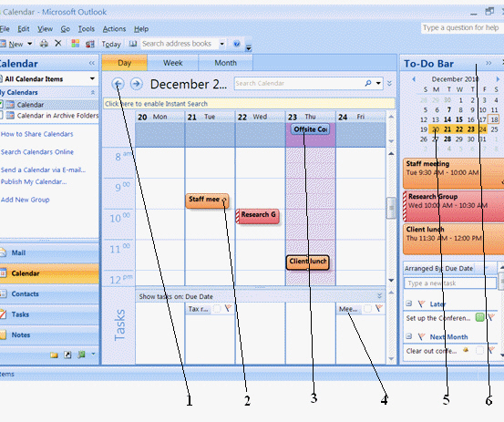Select the red Research G appointment
This screenshot has width=504, height=422.
coord(257,216)
